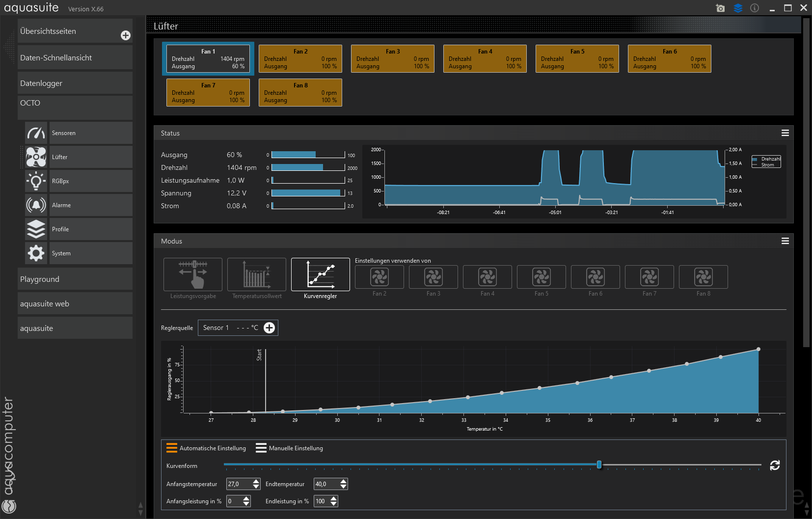Open the Sensoren gauge icon
812x519 pixels.
pyautogui.click(x=36, y=133)
